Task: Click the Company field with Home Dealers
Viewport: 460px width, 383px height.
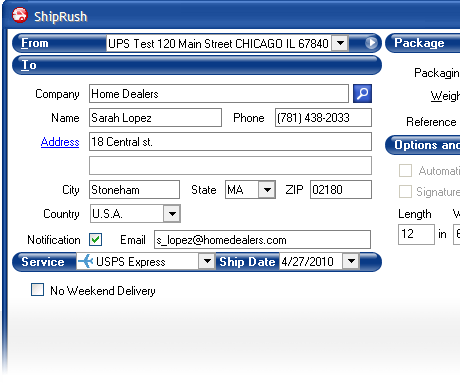Action: 219,94
